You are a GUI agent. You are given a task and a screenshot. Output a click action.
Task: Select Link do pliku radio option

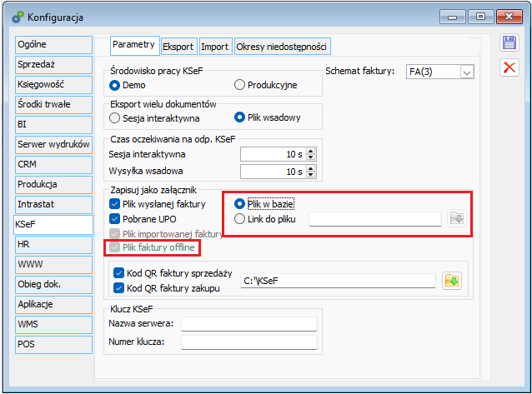tap(240, 219)
